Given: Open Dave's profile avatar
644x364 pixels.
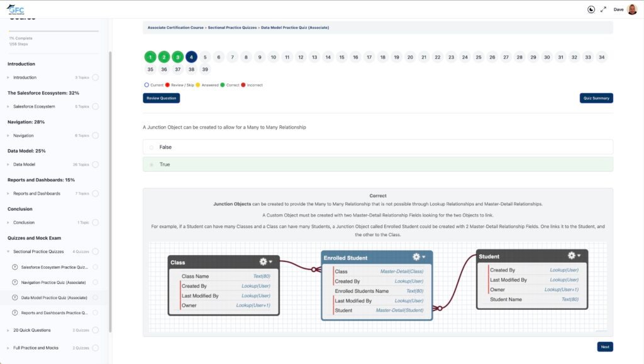Looking at the screenshot, I should [632, 9].
